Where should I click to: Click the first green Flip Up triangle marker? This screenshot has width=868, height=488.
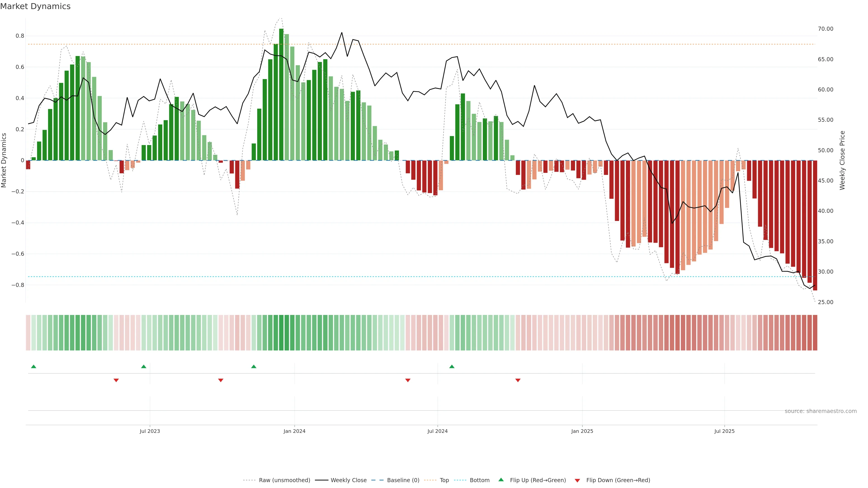[33, 366]
